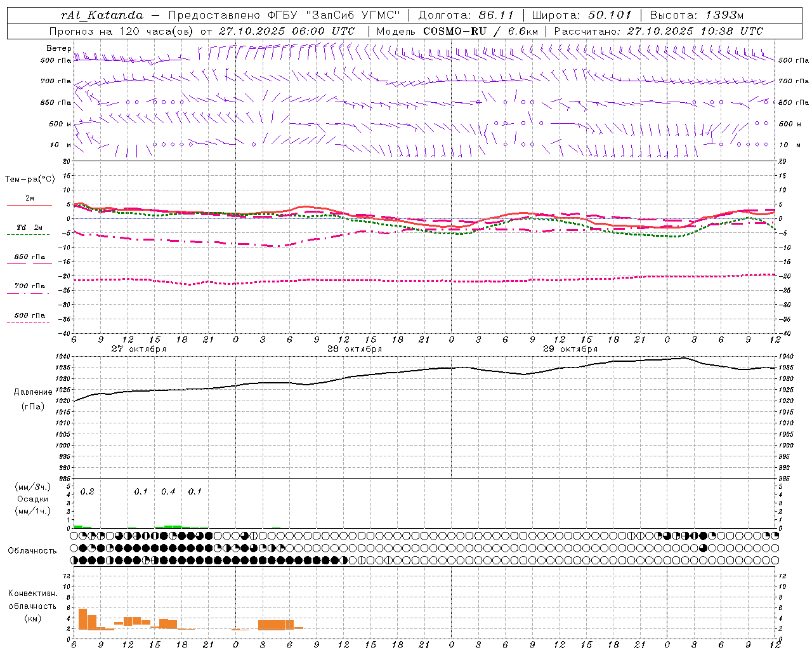This screenshot has height=650, width=812.
Task: Click the Td 2м dew point legend entry
Action: pos(30,227)
